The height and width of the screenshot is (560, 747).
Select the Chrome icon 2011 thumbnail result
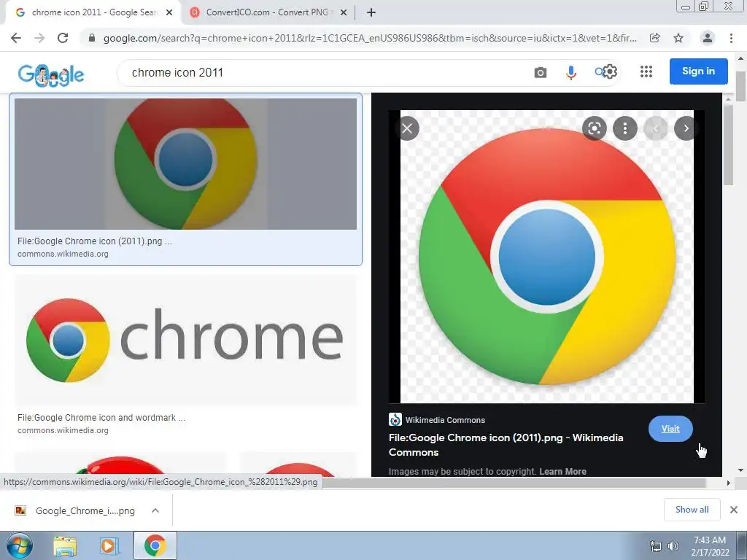pyautogui.click(x=185, y=164)
